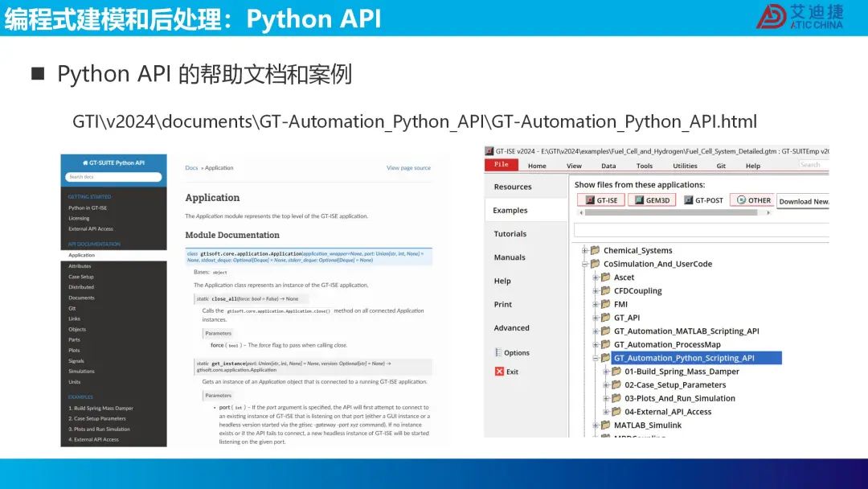Click the Search docs field

pyautogui.click(x=113, y=177)
